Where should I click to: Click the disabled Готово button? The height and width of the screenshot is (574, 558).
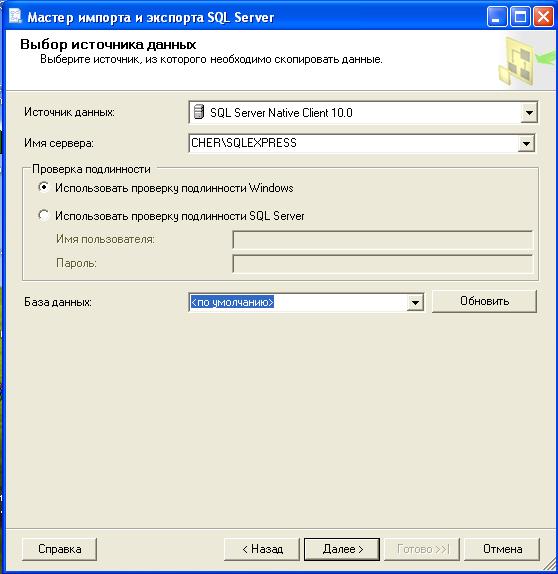click(422, 549)
